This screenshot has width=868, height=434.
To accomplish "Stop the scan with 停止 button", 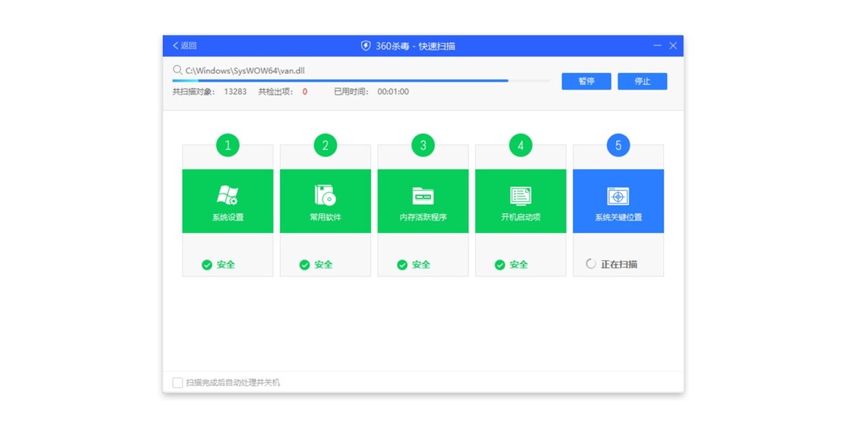I will click(x=642, y=81).
